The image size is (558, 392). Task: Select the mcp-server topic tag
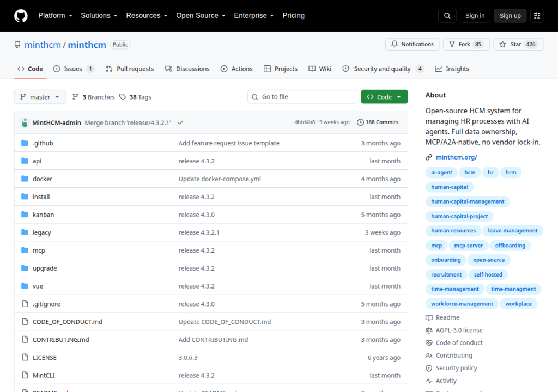(468, 246)
